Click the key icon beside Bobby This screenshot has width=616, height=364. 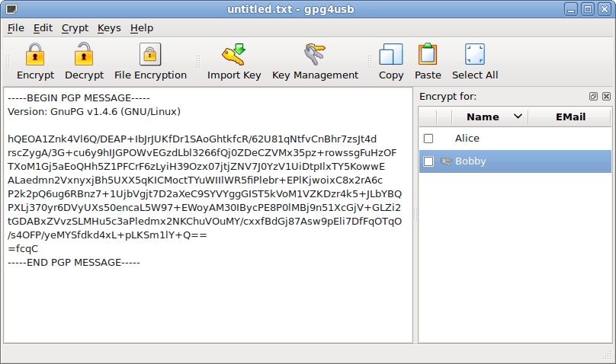(x=445, y=161)
